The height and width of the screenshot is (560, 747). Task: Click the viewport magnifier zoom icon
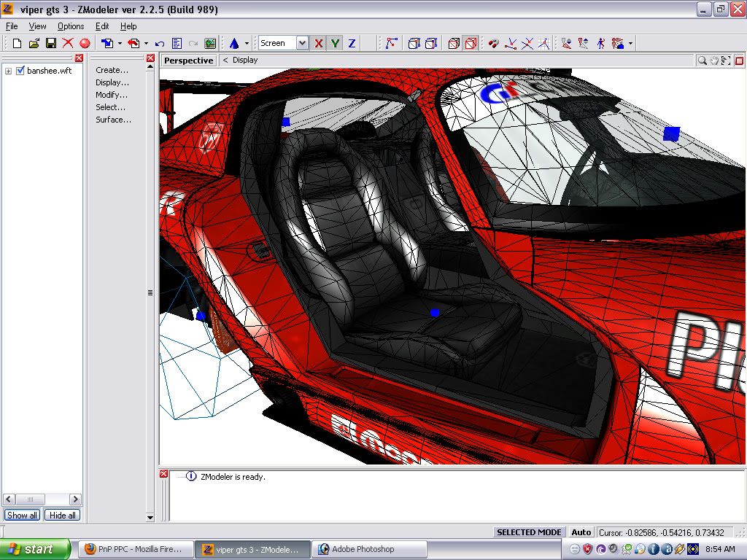[x=702, y=61]
